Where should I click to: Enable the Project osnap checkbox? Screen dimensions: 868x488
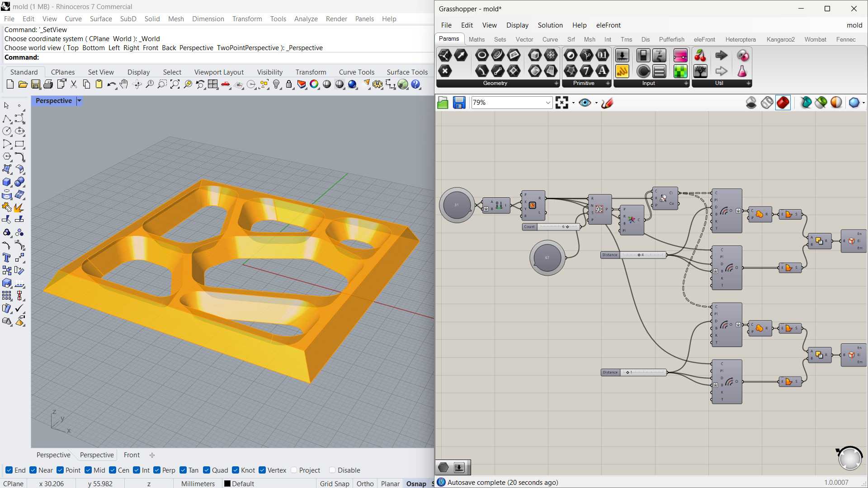(x=294, y=470)
